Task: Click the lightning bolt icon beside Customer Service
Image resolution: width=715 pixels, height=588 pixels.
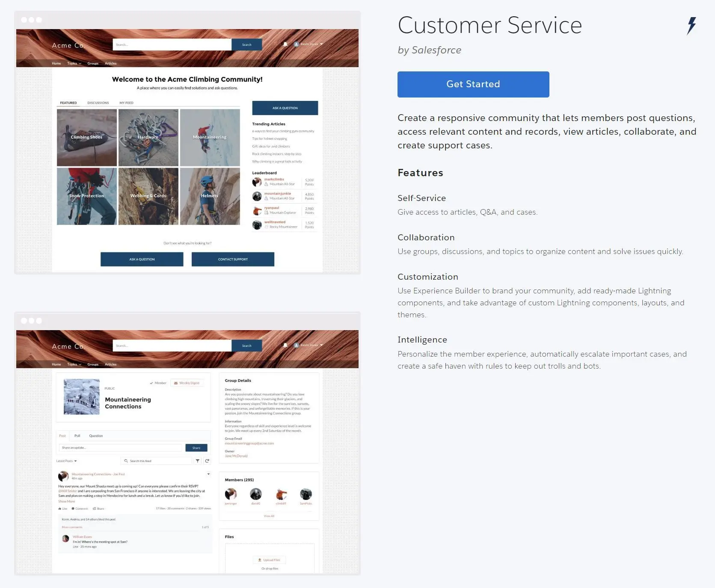Action: click(691, 26)
